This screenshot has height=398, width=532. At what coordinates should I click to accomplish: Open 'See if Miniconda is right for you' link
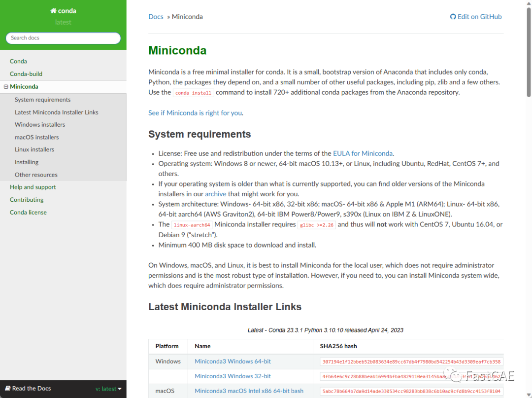195,113
